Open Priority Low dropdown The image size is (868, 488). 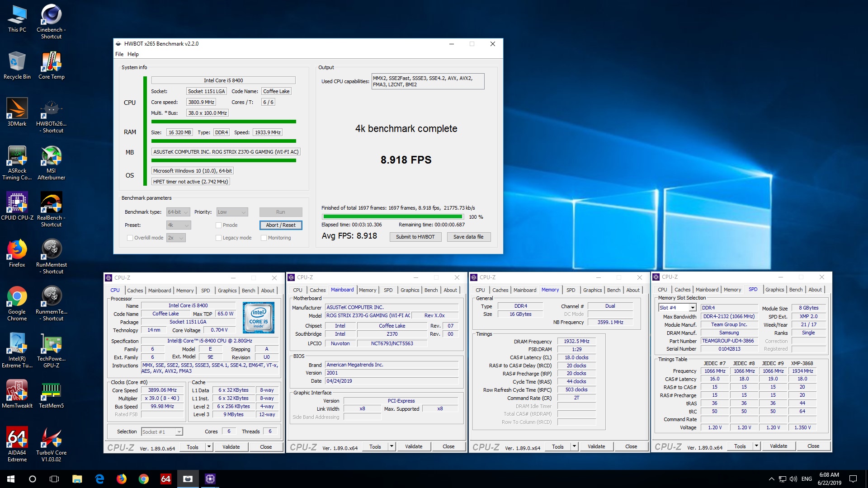[232, 212]
